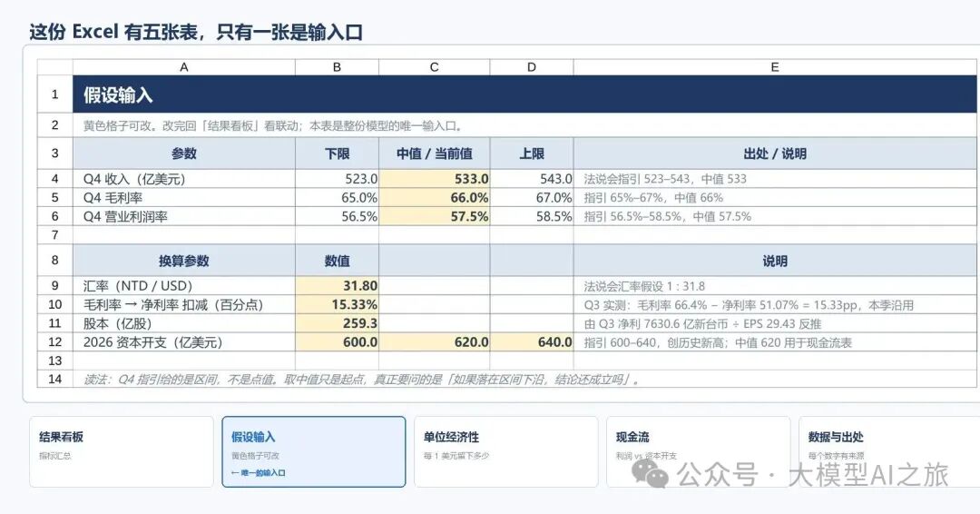
Task: Click the 65.0% lower bound cell
Action: (337, 198)
